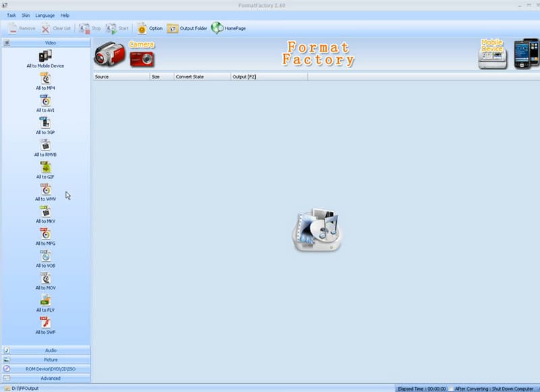
Task: Click the Option toolbar button
Action: [x=149, y=28]
